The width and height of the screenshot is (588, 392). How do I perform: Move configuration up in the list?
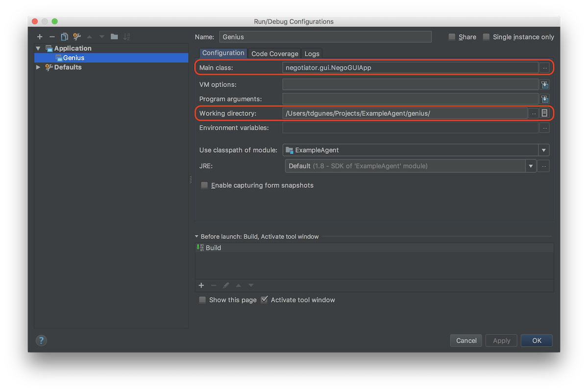pyautogui.click(x=89, y=37)
